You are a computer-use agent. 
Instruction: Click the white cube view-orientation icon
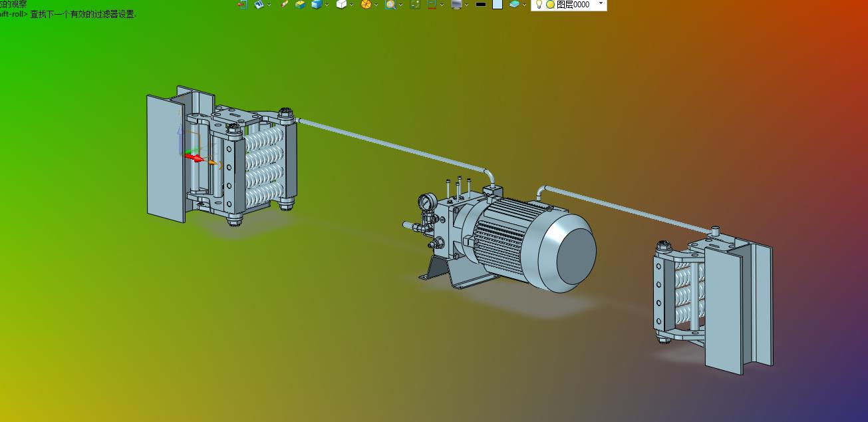341,4
